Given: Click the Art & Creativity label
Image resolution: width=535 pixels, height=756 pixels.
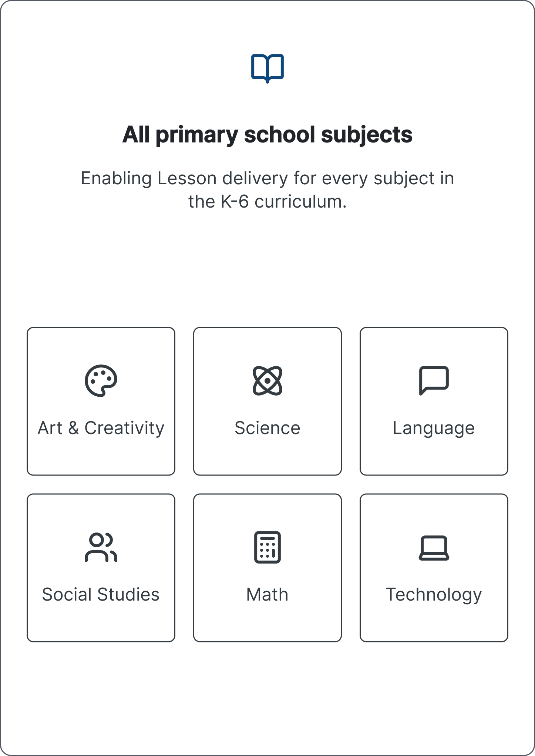Looking at the screenshot, I should coord(101,428).
